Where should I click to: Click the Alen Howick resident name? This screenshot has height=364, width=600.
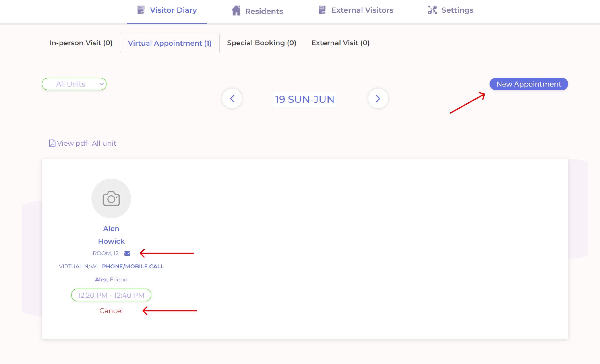coord(111,235)
